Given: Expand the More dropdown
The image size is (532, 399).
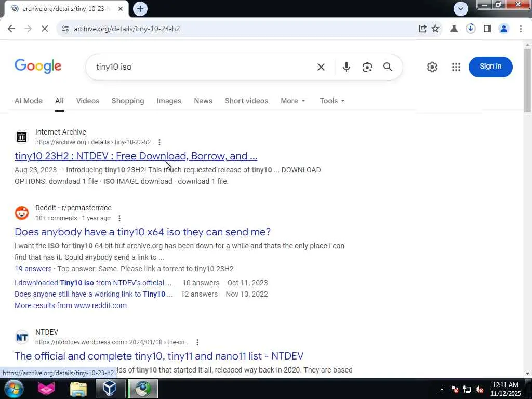Looking at the screenshot, I should coord(293,101).
